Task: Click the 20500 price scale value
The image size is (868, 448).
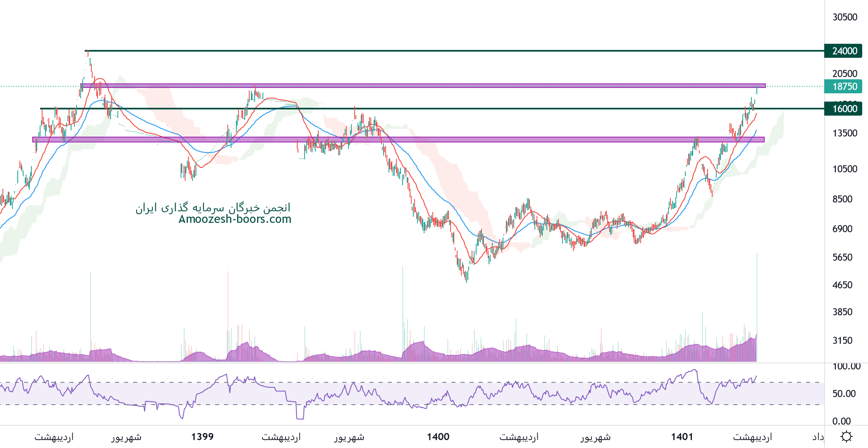Action: (x=845, y=73)
